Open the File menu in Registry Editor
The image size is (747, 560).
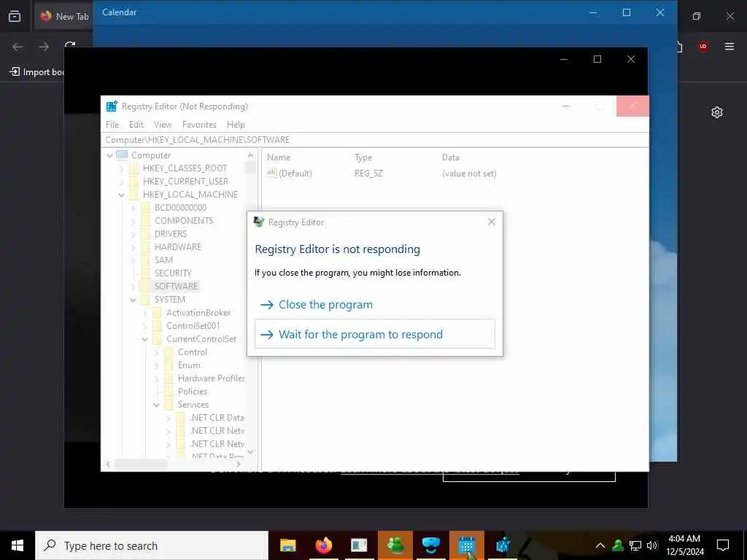pyautogui.click(x=112, y=125)
